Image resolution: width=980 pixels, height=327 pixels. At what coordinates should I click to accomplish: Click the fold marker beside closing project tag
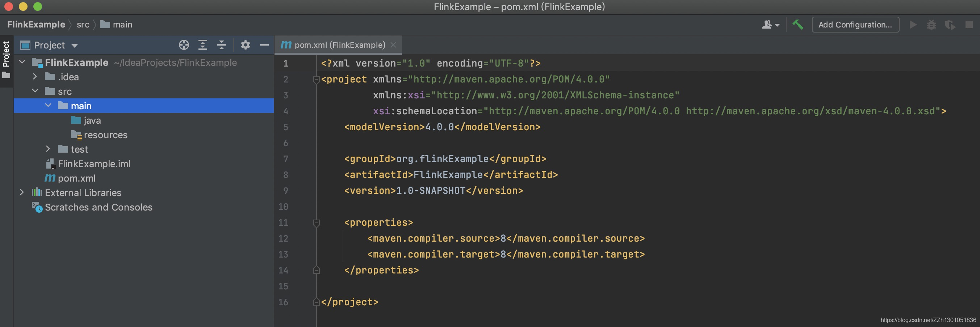(x=316, y=302)
